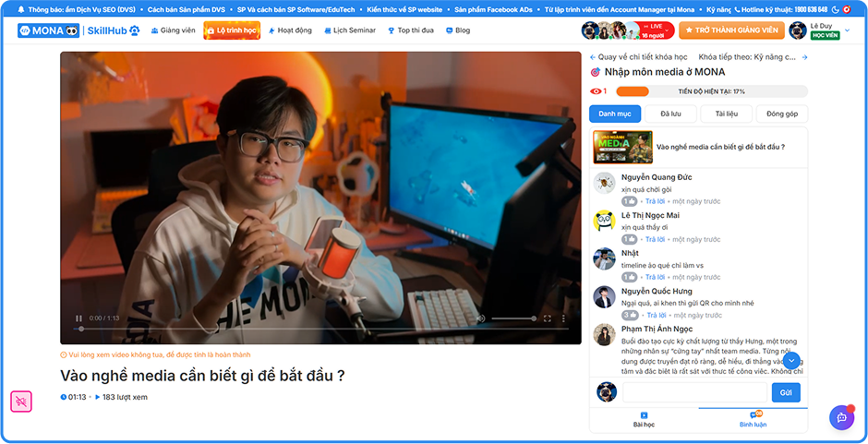Reply to Lê Thị Ngọc Mai's comment
The height and width of the screenshot is (444, 868).
[655, 240]
